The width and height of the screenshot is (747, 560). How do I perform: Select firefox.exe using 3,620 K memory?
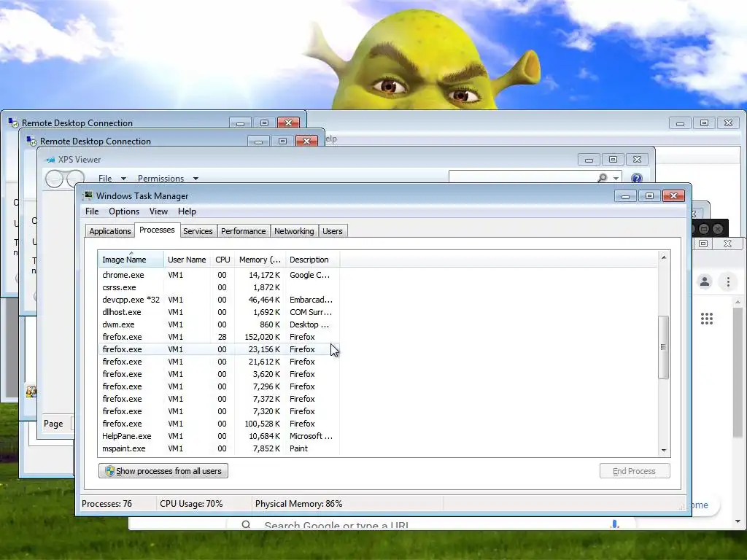pyautogui.click(x=219, y=374)
